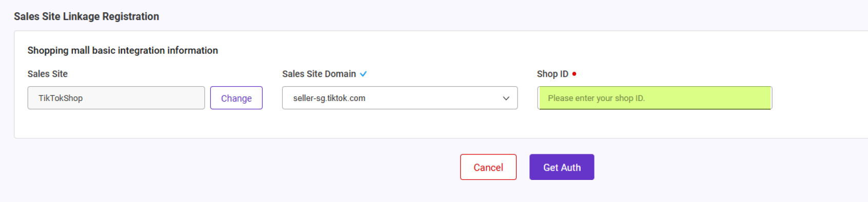Viewport: 868px width, 202px height.
Task: Click the Get Auth button
Action: (562, 167)
